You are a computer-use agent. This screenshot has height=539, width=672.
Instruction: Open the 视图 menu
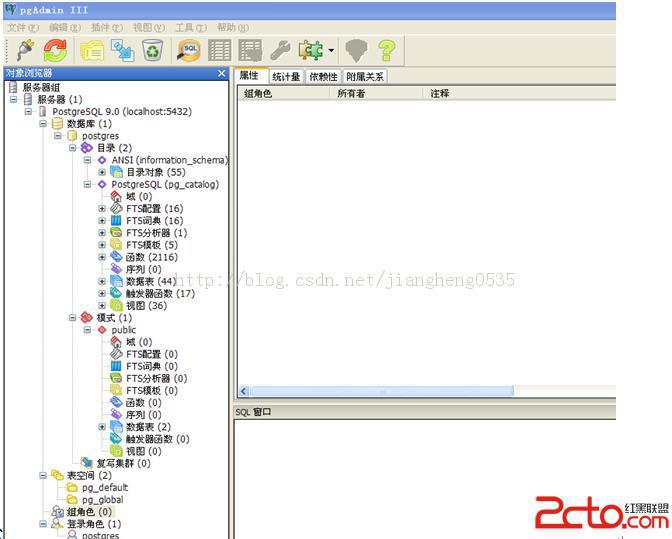[x=149, y=28]
